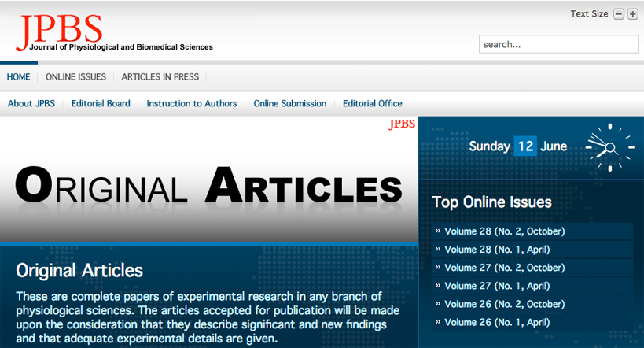Open Volume 27 (No. 1, April)
This screenshot has width=644, height=348.
(x=532, y=286)
